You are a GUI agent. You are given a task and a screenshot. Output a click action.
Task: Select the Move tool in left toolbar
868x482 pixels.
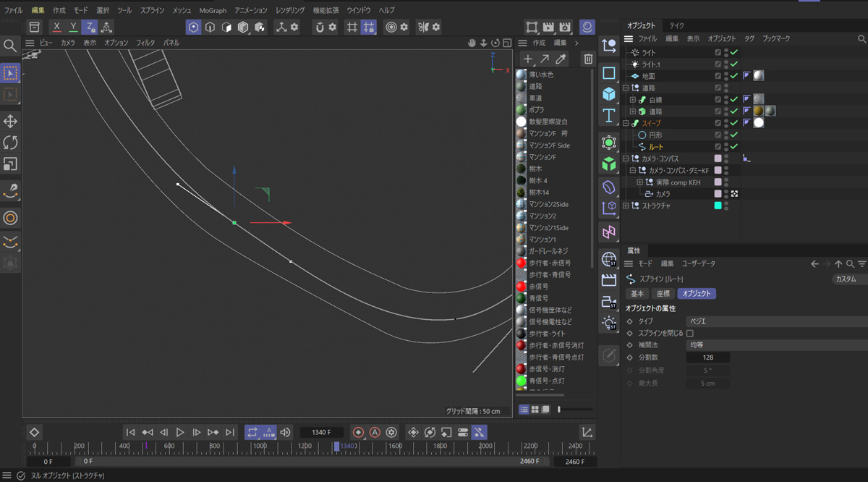coord(10,121)
